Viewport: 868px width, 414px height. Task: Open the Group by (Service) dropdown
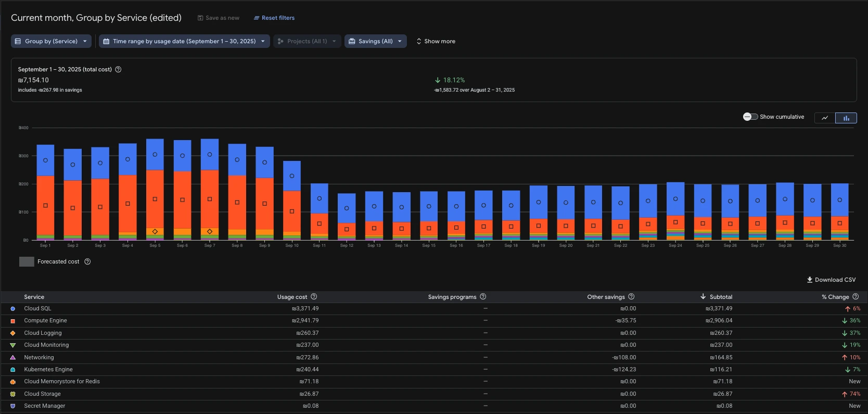click(x=51, y=41)
